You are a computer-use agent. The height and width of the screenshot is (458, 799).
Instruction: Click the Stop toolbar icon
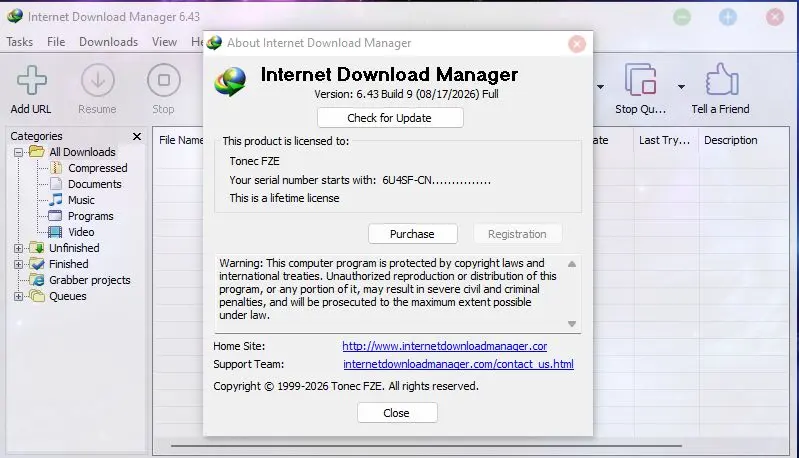tap(164, 80)
